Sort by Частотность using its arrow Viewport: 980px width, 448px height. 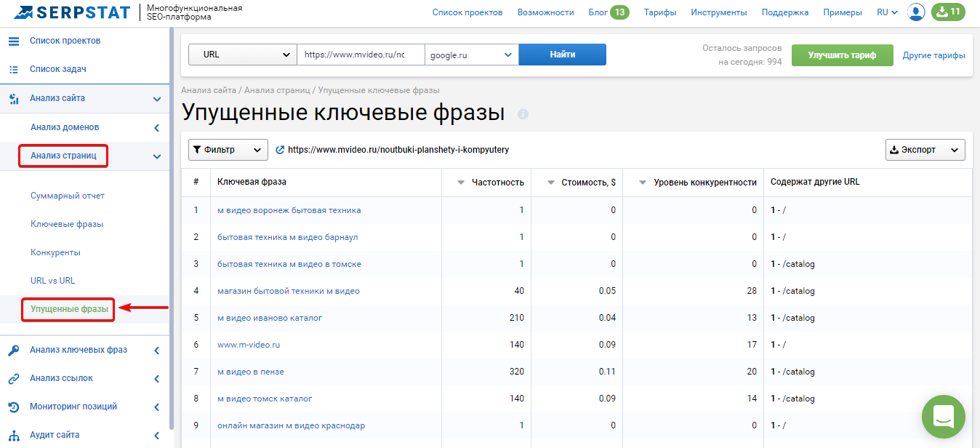[x=461, y=183]
